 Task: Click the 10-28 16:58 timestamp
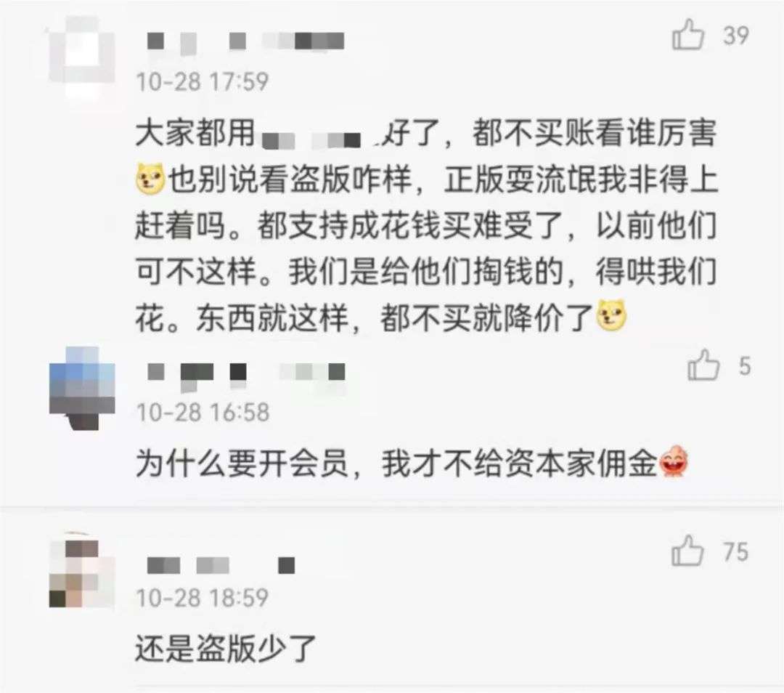point(203,413)
